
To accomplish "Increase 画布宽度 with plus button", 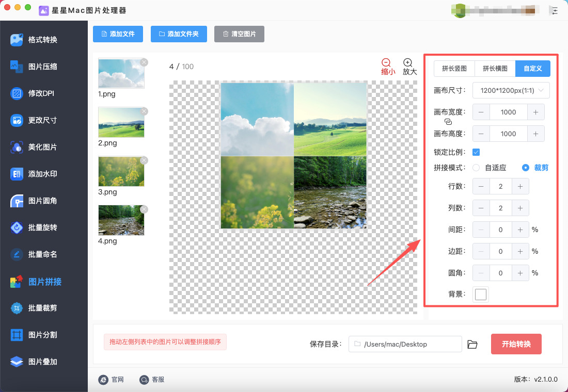I will (x=536, y=112).
